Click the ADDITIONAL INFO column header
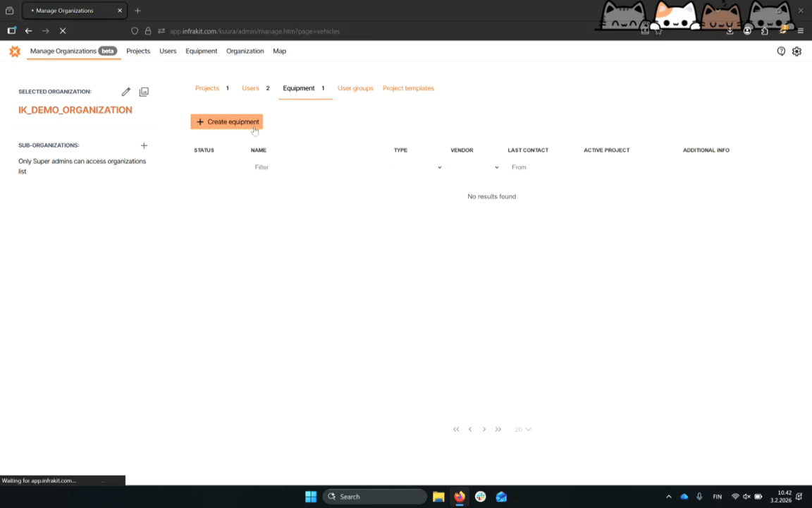This screenshot has height=508, width=812. [x=706, y=150]
